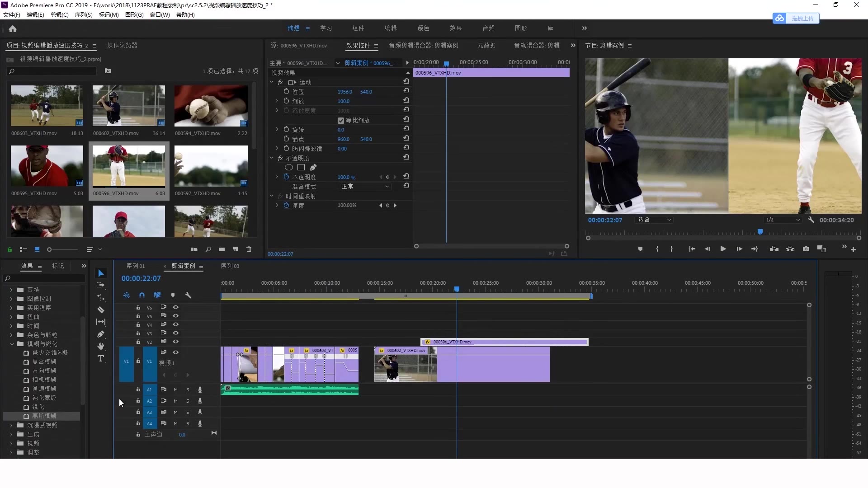
Task: Open the 序列(S) menu
Action: pyautogui.click(x=83, y=15)
